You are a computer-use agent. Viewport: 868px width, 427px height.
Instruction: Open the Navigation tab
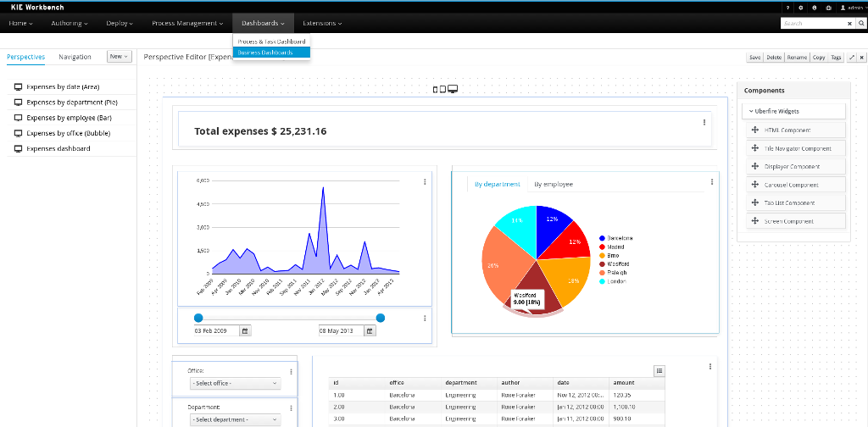75,57
